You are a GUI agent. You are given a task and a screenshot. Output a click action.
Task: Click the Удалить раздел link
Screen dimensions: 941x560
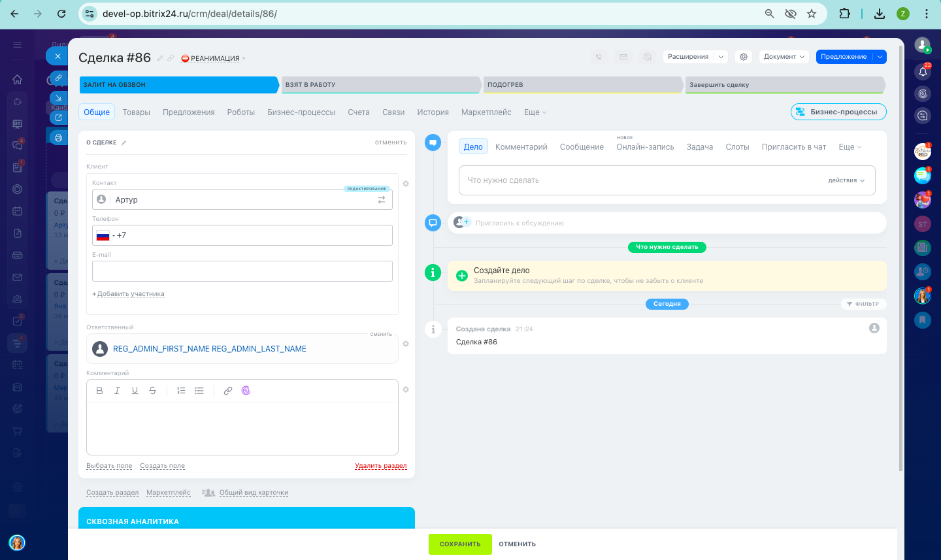click(x=380, y=466)
